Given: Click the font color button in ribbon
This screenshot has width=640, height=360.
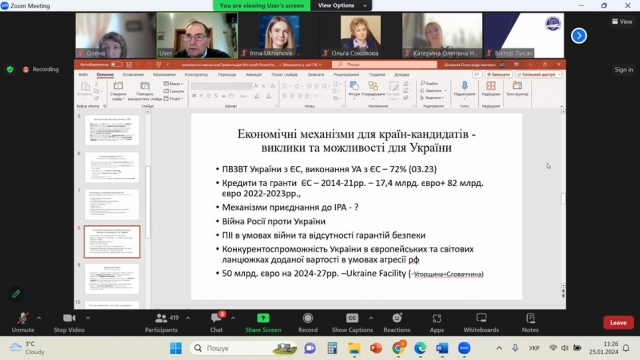Looking at the screenshot, I should (x=269, y=96).
